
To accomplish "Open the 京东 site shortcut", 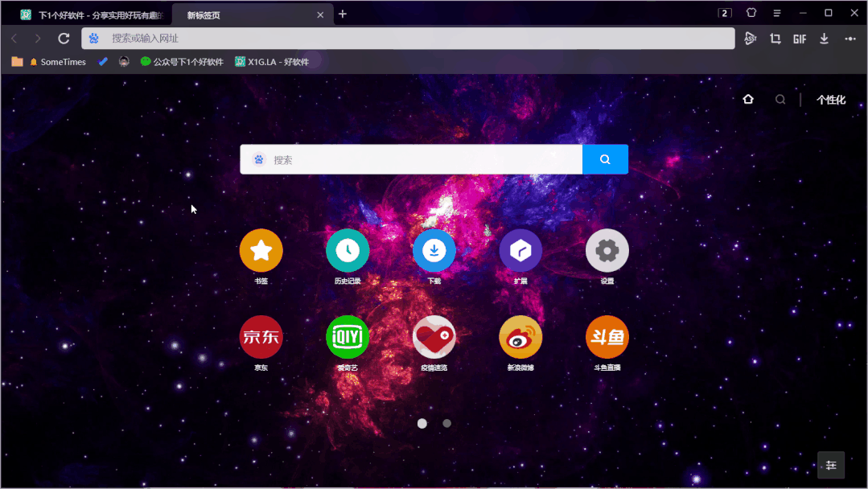I will point(261,337).
